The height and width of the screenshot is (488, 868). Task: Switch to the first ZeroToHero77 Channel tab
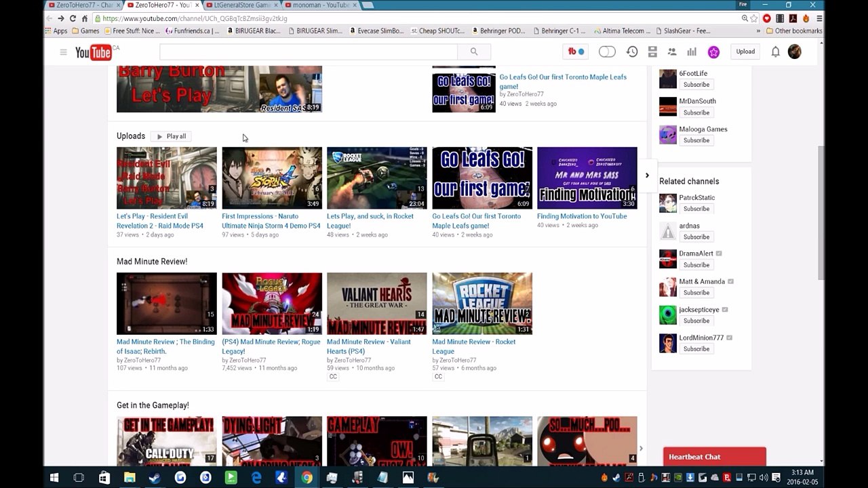point(83,5)
